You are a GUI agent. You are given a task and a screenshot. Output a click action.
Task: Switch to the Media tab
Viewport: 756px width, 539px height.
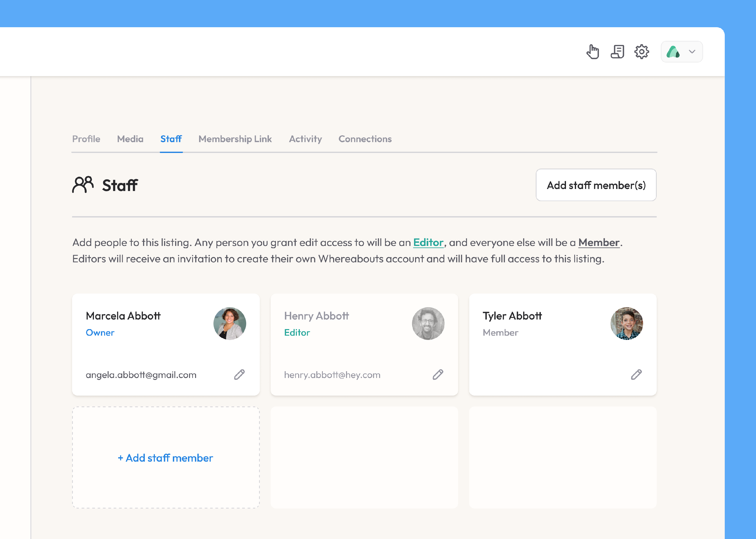tap(130, 139)
